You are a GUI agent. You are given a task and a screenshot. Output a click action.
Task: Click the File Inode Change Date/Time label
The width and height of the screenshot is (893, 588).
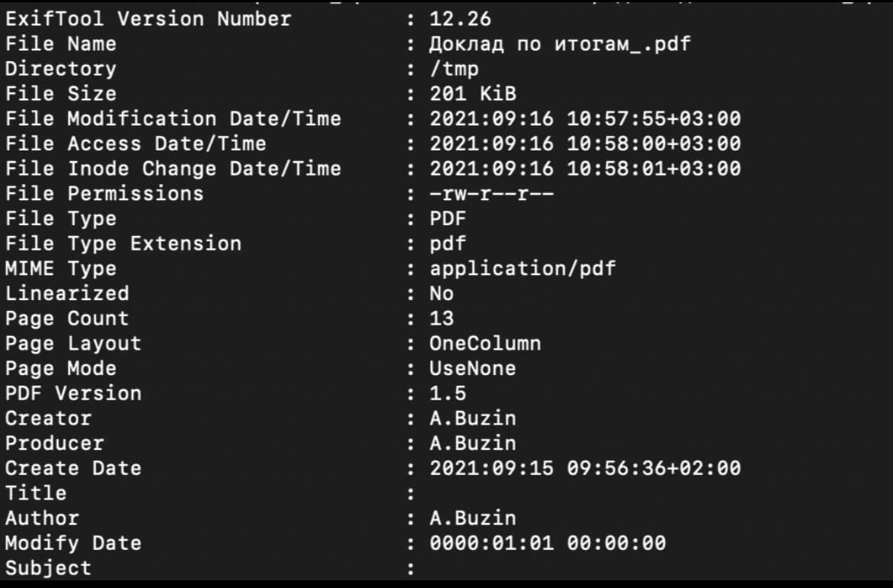173,169
